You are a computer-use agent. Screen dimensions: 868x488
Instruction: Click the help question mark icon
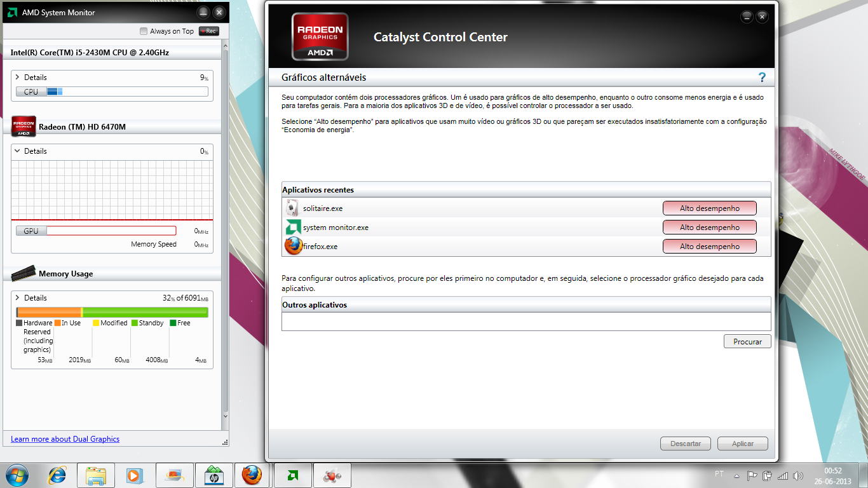coord(762,78)
